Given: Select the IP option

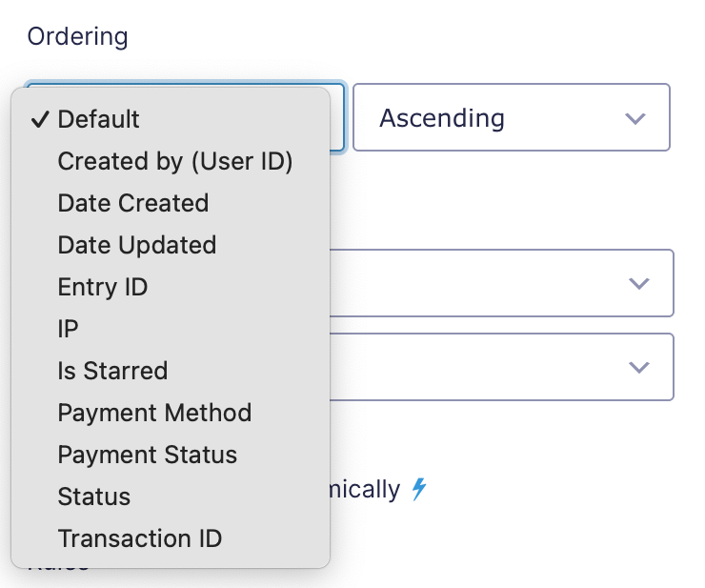Looking at the screenshot, I should [x=171, y=329].
